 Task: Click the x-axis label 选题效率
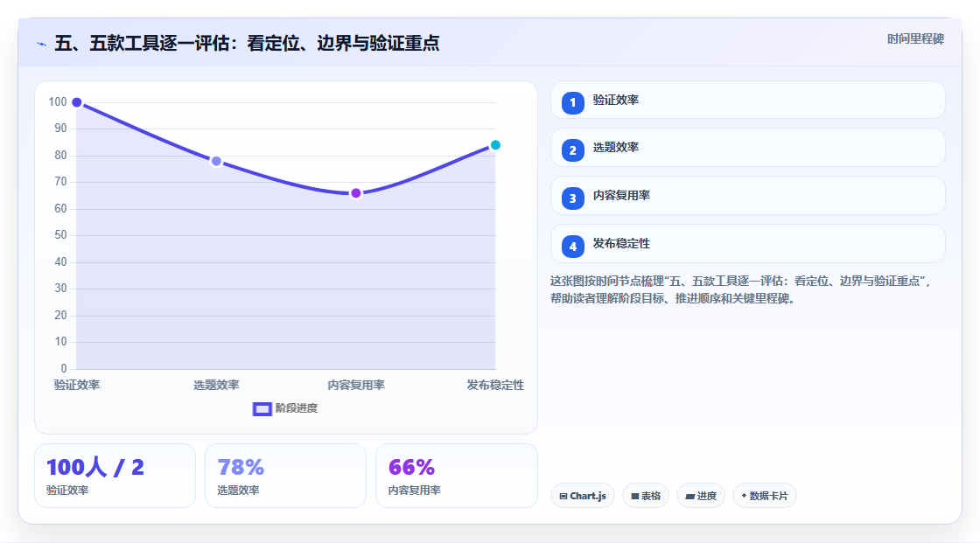pyautogui.click(x=216, y=385)
